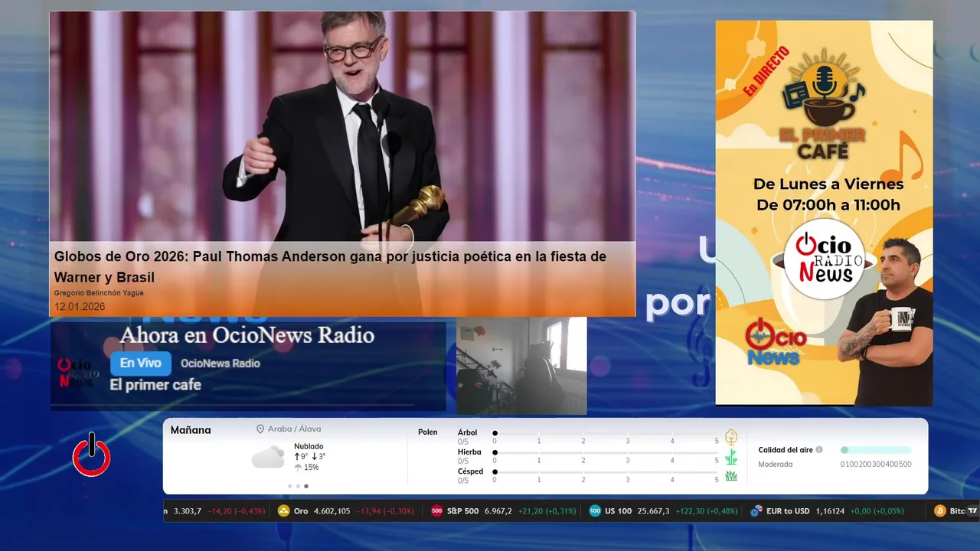
Task: Click the '+122,30 (+0,48%)' change value
Action: pos(707,511)
